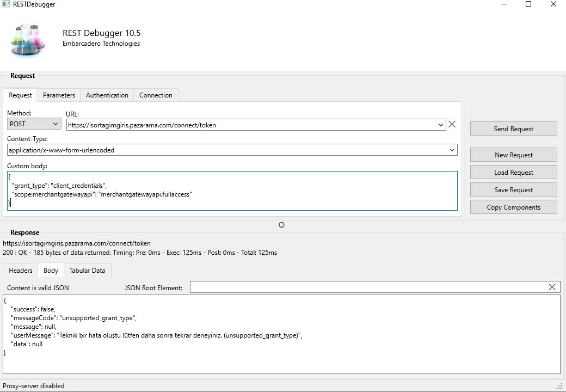Viewport: 566px width, 392px height.
Task: Clear the URL field with X icon
Action: 452,125
